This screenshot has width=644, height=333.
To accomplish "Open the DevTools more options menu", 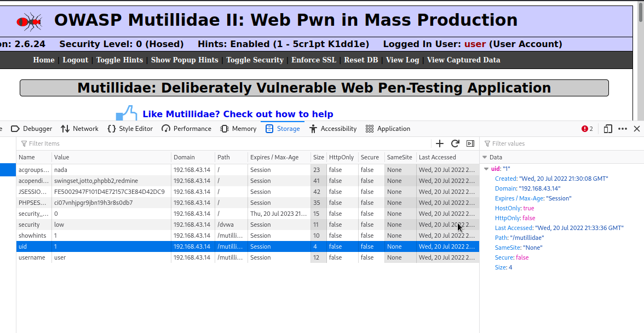I will click(623, 129).
